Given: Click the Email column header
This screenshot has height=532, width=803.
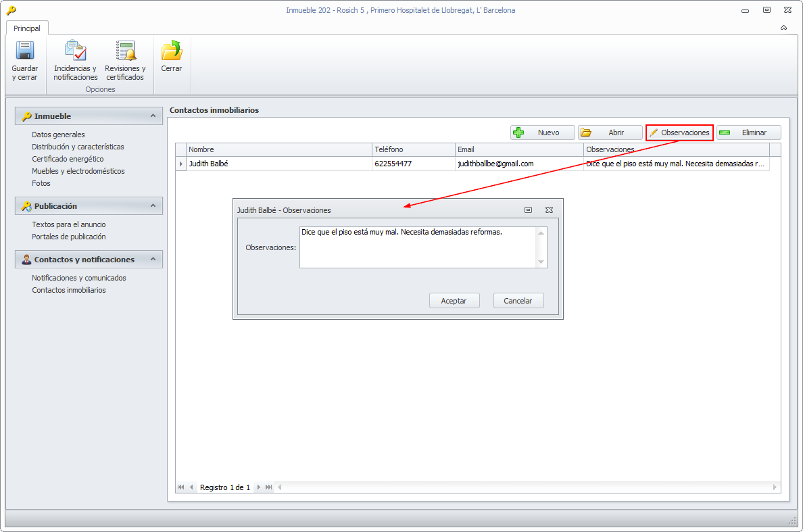Looking at the screenshot, I should coord(519,149).
